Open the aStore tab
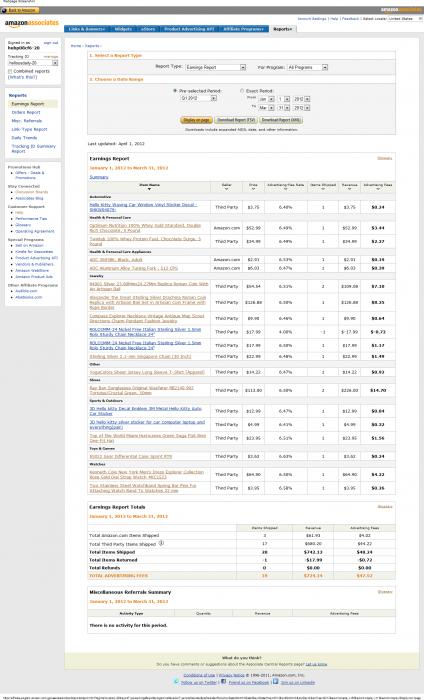The image size is (424, 700). coord(148,29)
